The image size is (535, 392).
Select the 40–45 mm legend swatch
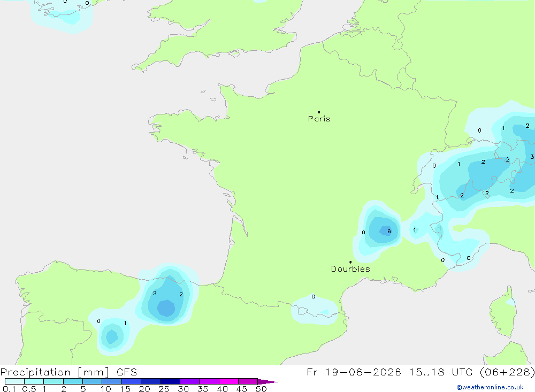pos(228,381)
